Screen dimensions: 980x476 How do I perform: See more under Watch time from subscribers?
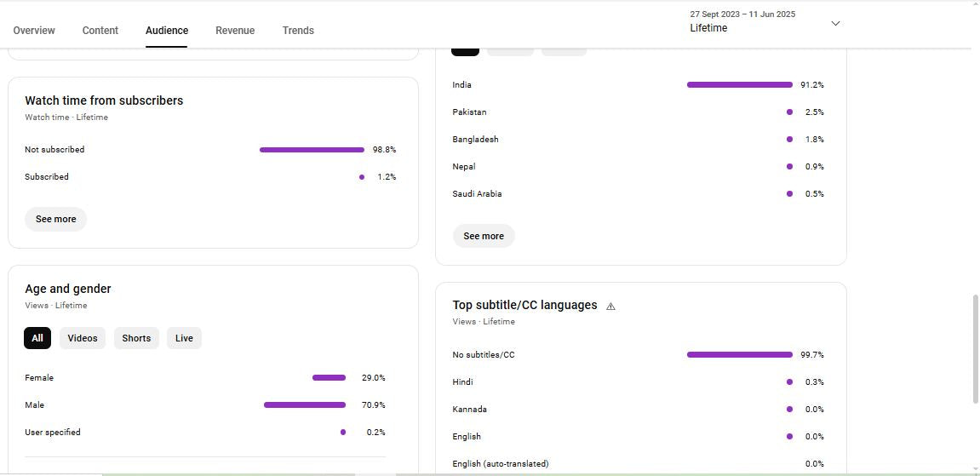click(56, 220)
